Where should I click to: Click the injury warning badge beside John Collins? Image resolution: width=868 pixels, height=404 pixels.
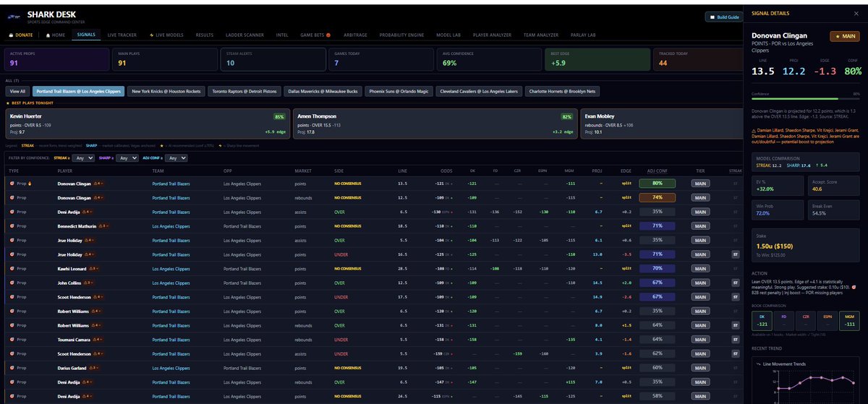point(88,283)
